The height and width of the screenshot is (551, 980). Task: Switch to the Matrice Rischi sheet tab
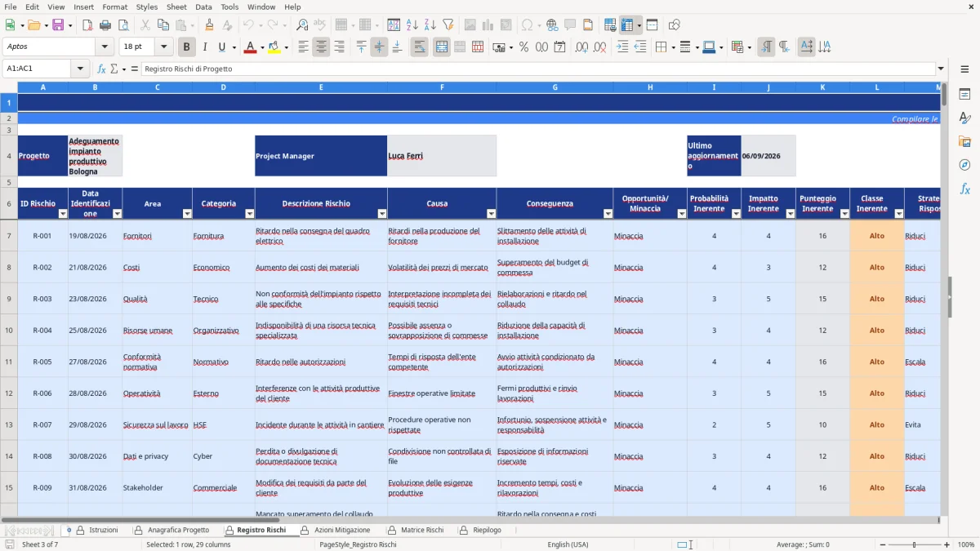(416, 530)
